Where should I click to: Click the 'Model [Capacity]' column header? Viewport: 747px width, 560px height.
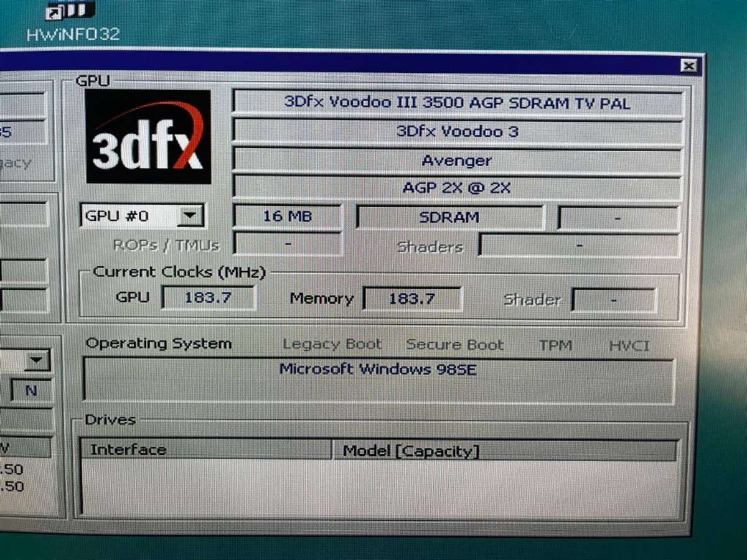tap(505, 451)
